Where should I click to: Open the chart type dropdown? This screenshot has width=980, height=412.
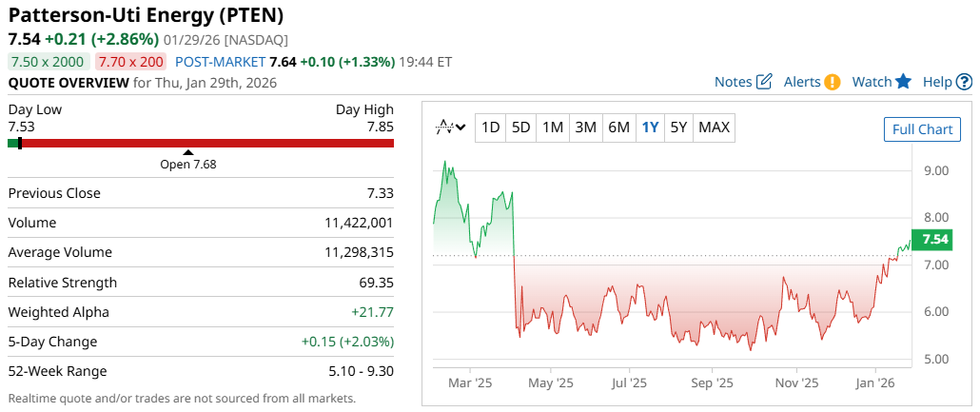tap(450, 127)
